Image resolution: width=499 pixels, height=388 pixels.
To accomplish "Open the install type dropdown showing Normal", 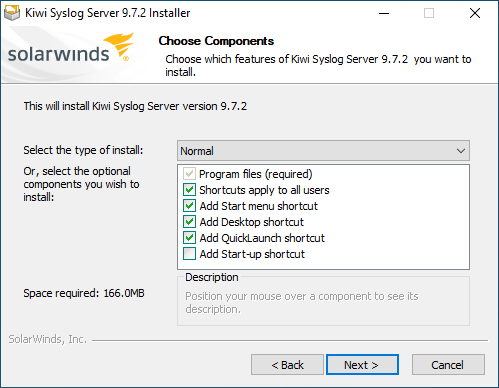I will point(323,151).
